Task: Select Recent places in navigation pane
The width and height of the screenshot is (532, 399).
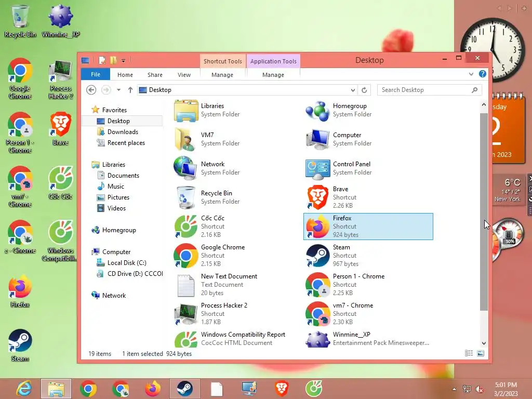Action: [x=126, y=143]
